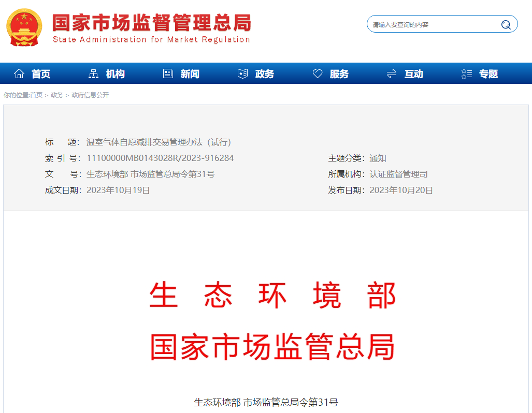Viewport: 532px width, 413px height.
Task: Open the 新闻 navigation menu
Action: [x=190, y=74]
